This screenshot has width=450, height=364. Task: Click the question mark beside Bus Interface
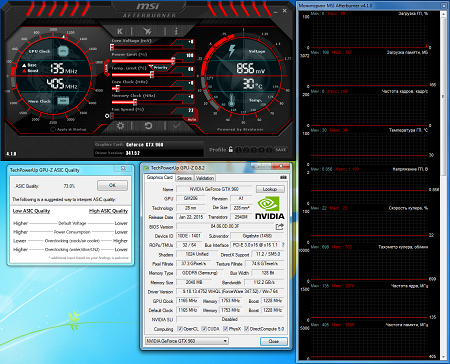(x=283, y=245)
